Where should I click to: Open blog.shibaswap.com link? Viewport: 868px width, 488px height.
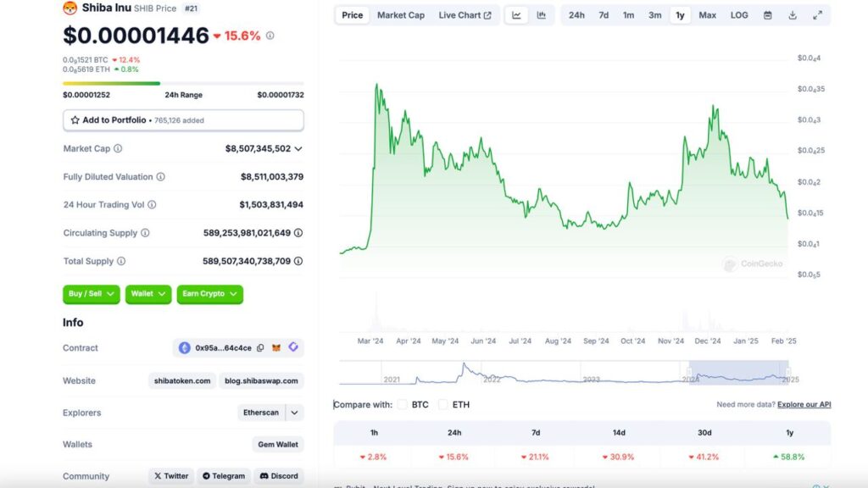(261, 380)
